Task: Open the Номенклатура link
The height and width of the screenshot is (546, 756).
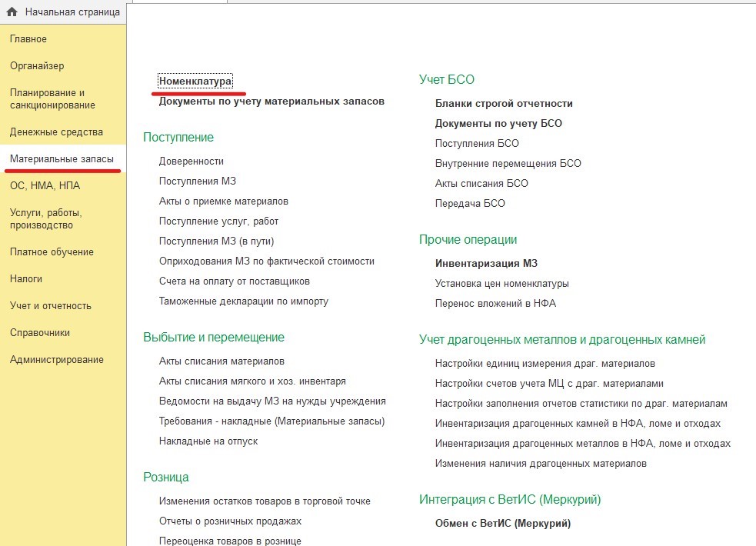Action: (195, 82)
